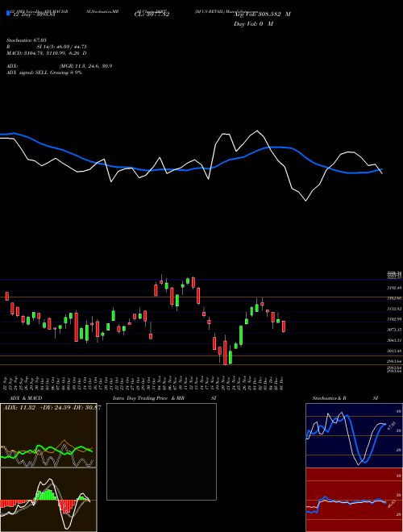Viewport: 403px width, 532px height.
Task: Click the 3132.82 price axis label
Action: coord(395,309)
